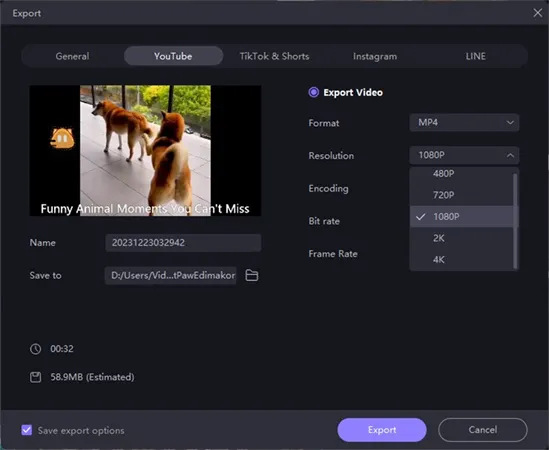
Task: Click the resolution list scrollbar
Action: point(515,221)
